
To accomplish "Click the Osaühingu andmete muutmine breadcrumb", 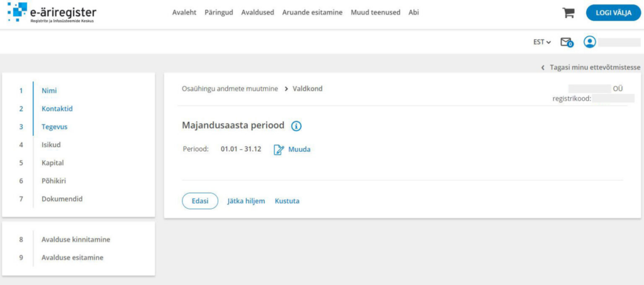I will (230, 89).
